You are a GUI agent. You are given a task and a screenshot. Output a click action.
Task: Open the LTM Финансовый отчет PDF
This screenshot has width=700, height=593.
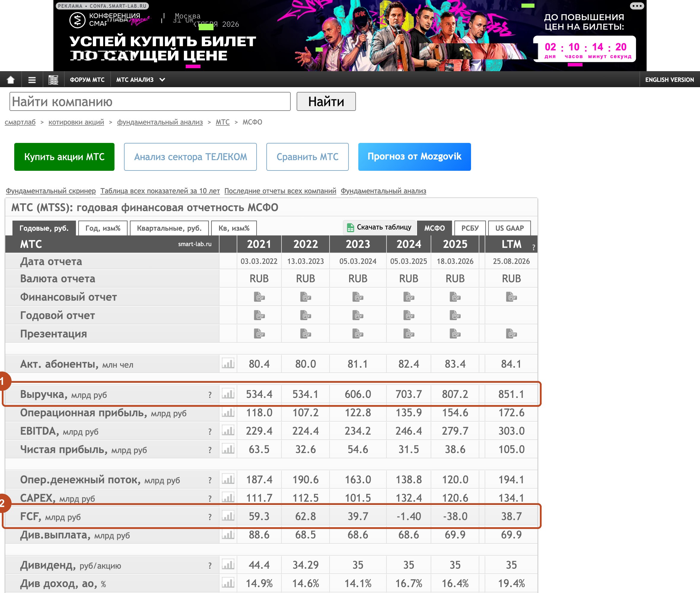[511, 297]
